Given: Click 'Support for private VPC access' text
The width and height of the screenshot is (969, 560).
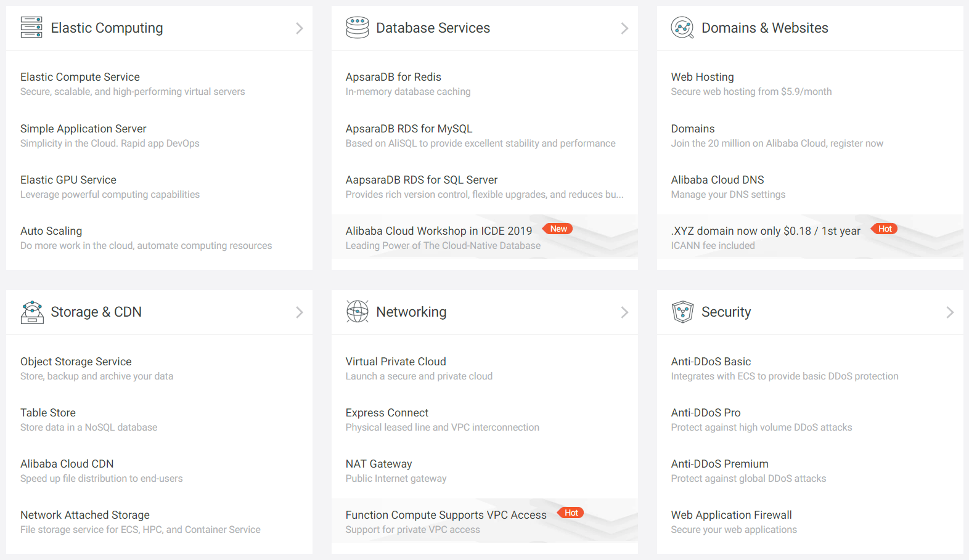Looking at the screenshot, I should (413, 530).
